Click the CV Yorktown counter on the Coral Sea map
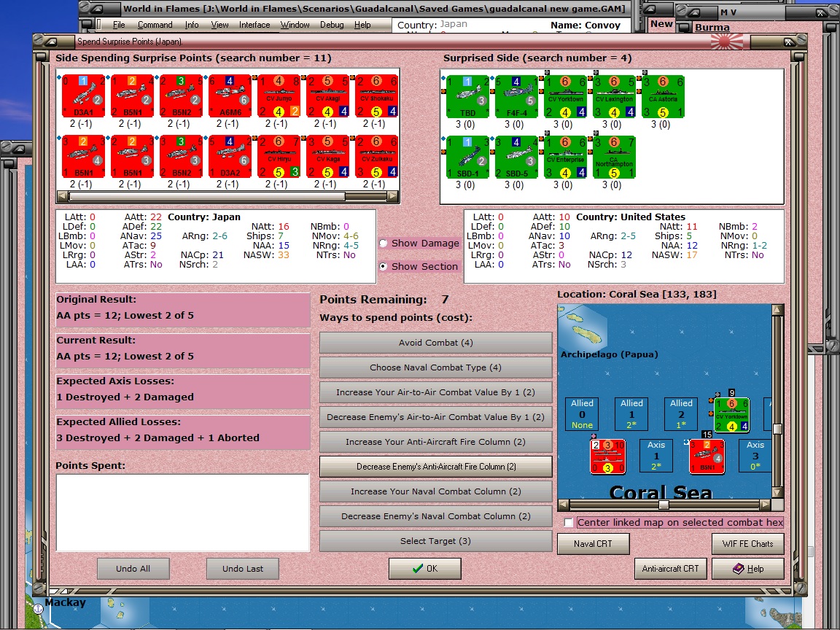This screenshot has width=840, height=630. click(x=732, y=415)
